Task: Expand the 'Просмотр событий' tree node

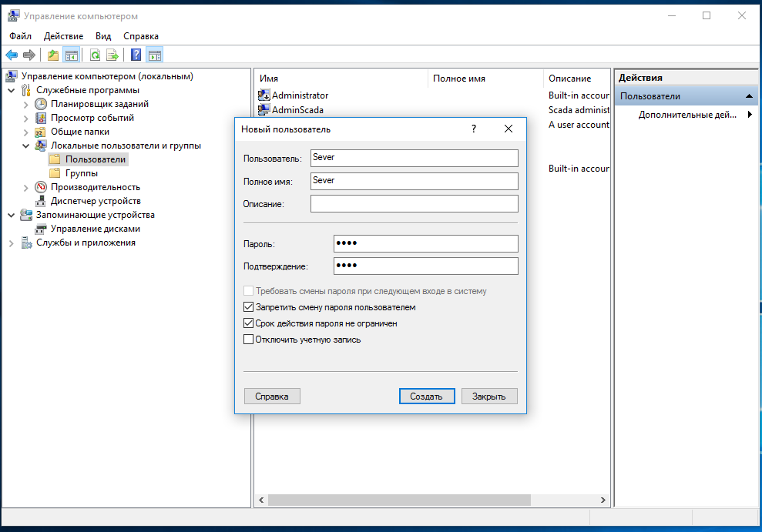Action: [x=26, y=118]
